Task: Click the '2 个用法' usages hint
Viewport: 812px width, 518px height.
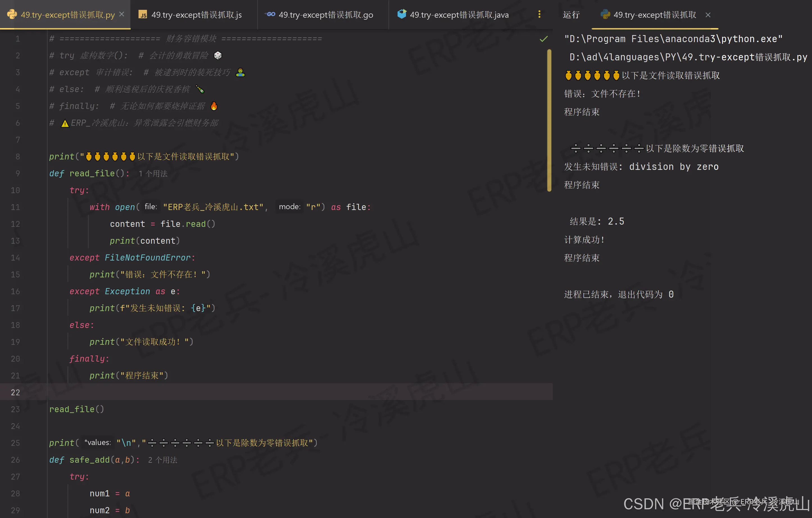Action: pyautogui.click(x=162, y=460)
